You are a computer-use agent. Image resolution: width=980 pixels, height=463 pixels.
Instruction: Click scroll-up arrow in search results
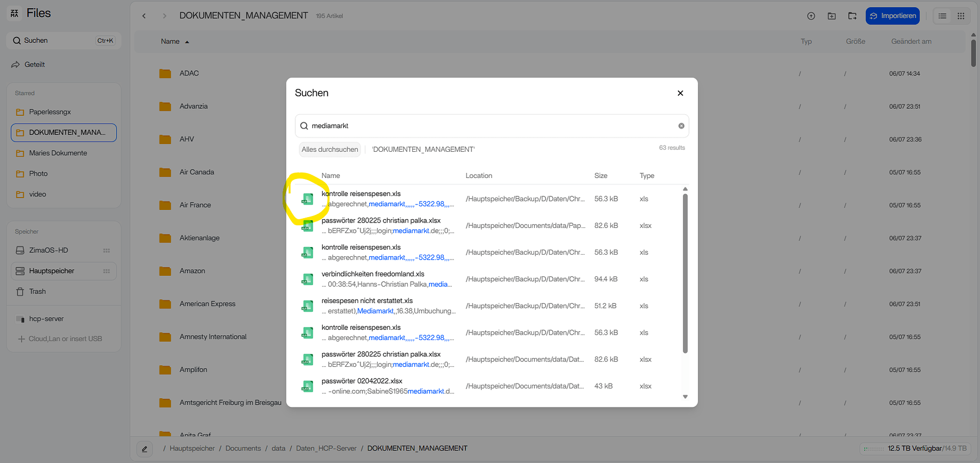click(685, 189)
